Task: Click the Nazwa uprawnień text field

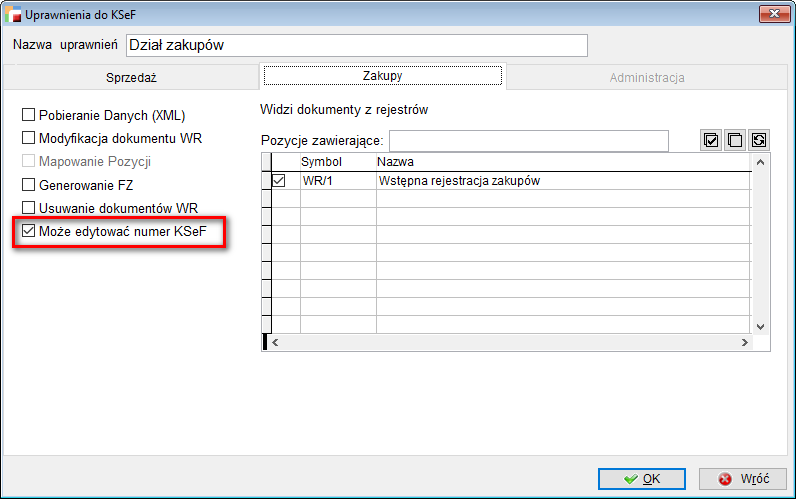Action: pos(357,45)
